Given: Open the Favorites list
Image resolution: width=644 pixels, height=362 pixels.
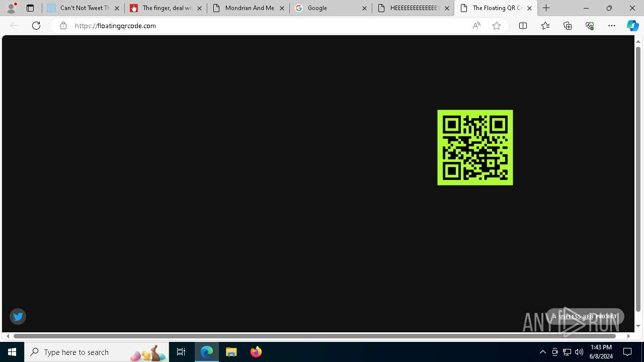Looking at the screenshot, I should tap(545, 26).
